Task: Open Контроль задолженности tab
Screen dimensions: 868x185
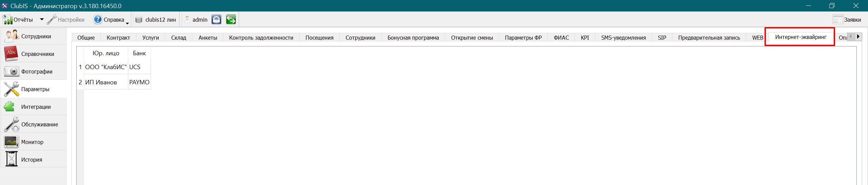Action: [261, 38]
